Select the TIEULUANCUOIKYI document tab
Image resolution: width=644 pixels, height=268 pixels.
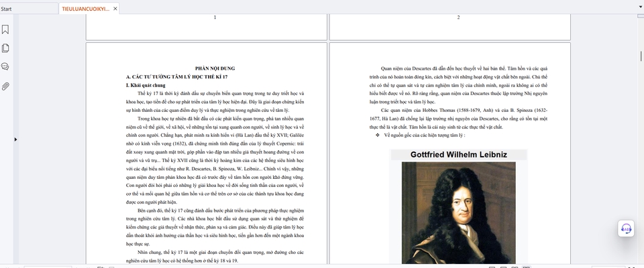[85, 9]
